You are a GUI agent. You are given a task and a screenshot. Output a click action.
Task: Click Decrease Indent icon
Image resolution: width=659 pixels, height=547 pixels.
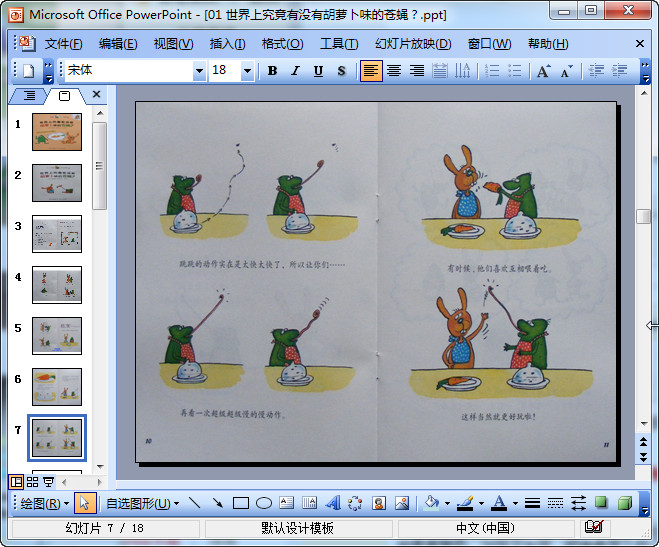coord(596,71)
